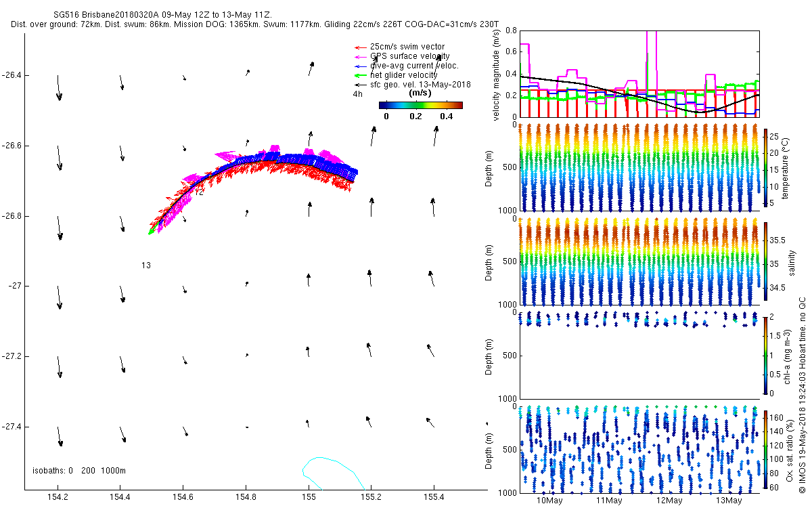This screenshot has width=812, height=508.
Task: Click latitude tick label "-26.4"
Action: pos(11,75)
